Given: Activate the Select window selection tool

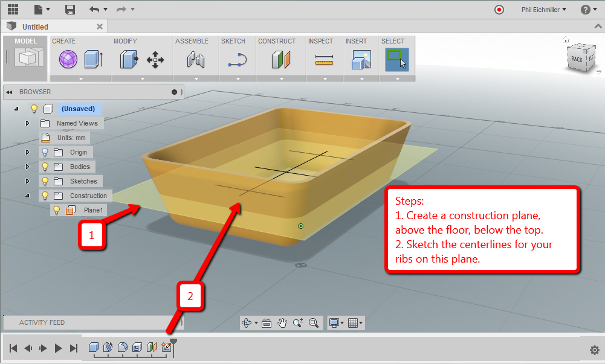Looking at the screenshot, I should [396, 59].
